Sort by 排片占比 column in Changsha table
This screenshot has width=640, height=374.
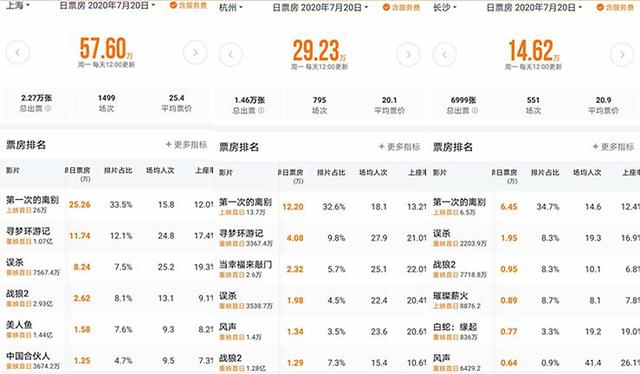tap(545, 172)
